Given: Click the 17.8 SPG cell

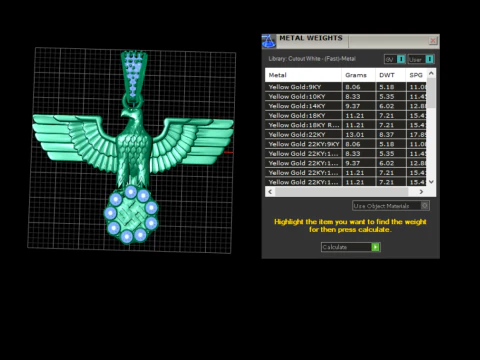Looking at the screenshot, I should click(417, 135).
